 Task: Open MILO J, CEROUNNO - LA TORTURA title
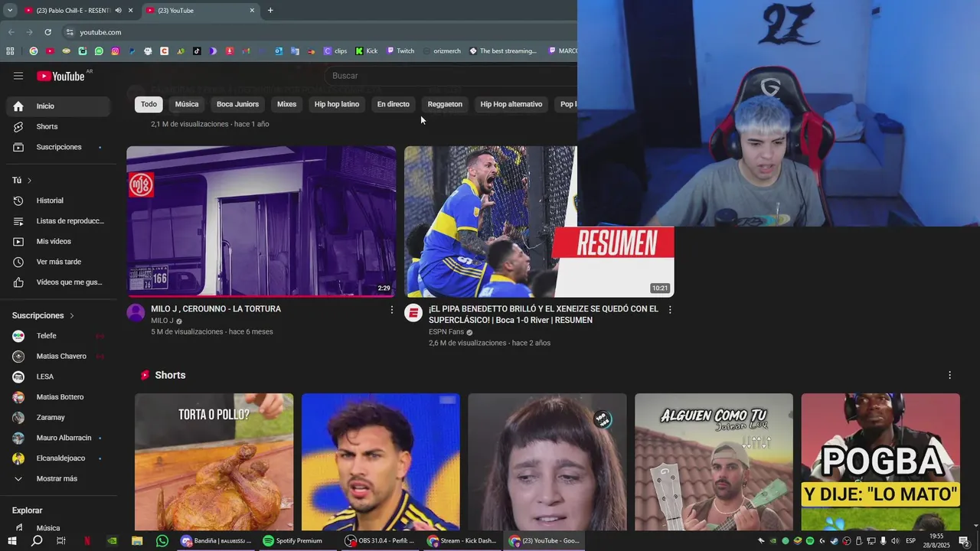(x=216, y=309)
